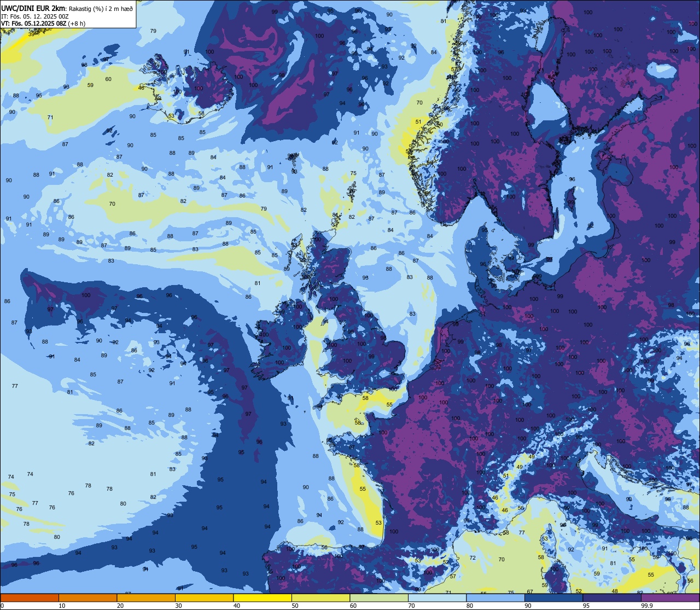This screenshot has height=610, width=700.
Task: Click the legend tick label '70' under the colour bar
Action: (x=411, y=606)
